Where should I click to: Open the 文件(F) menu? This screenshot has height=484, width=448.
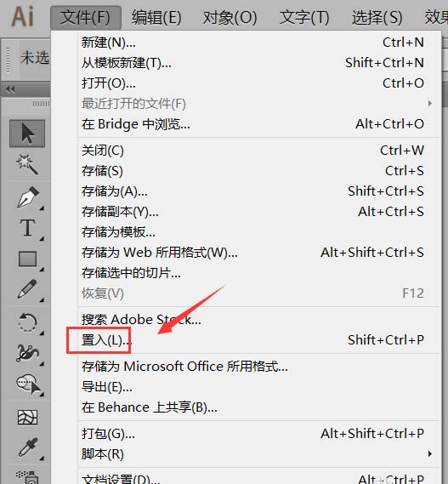86,17
